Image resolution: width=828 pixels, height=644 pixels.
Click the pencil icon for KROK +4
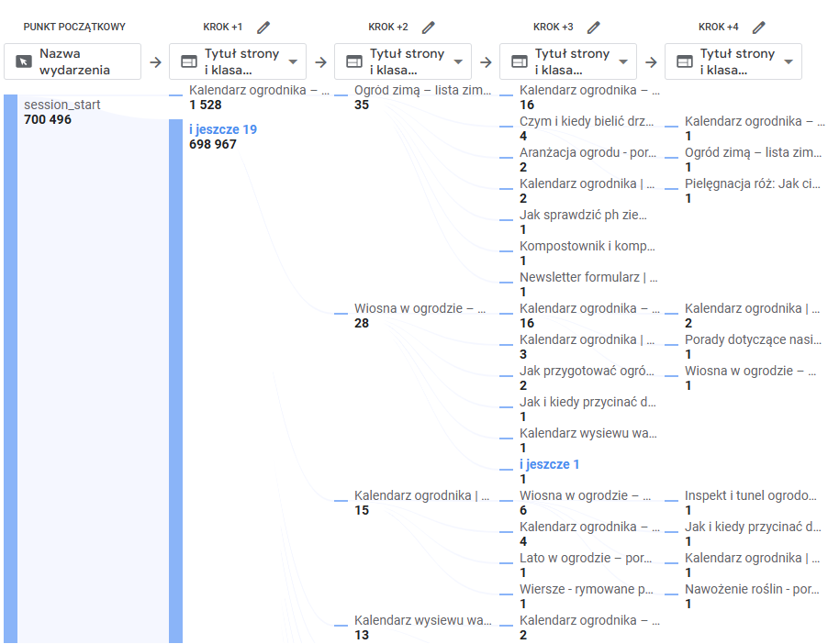tap(758, 28)
